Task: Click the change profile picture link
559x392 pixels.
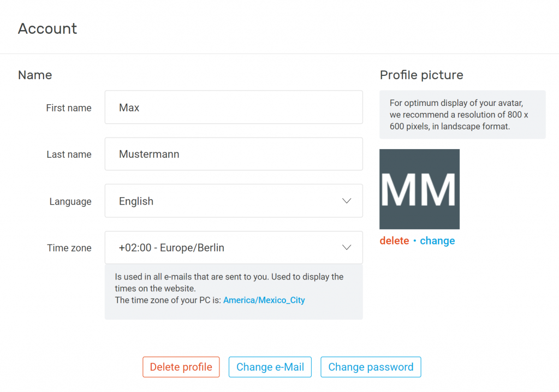Action: click(x=437, y=241)
